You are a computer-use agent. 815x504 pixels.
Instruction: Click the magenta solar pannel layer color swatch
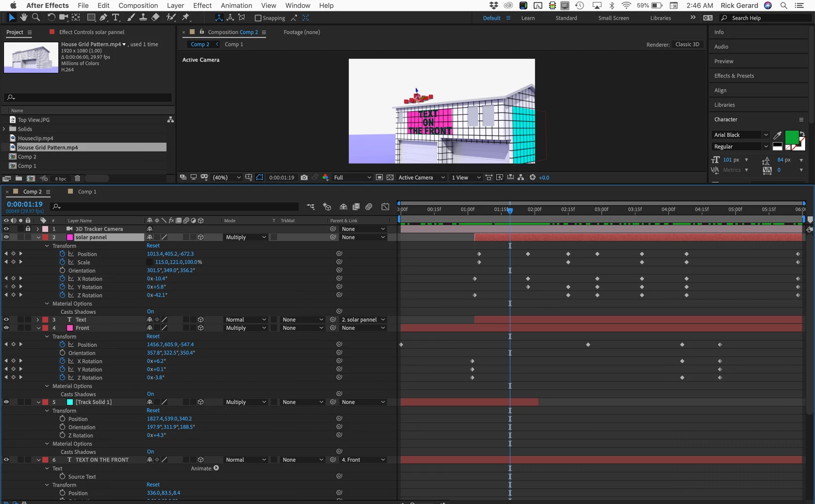click(x=70, y=237)
